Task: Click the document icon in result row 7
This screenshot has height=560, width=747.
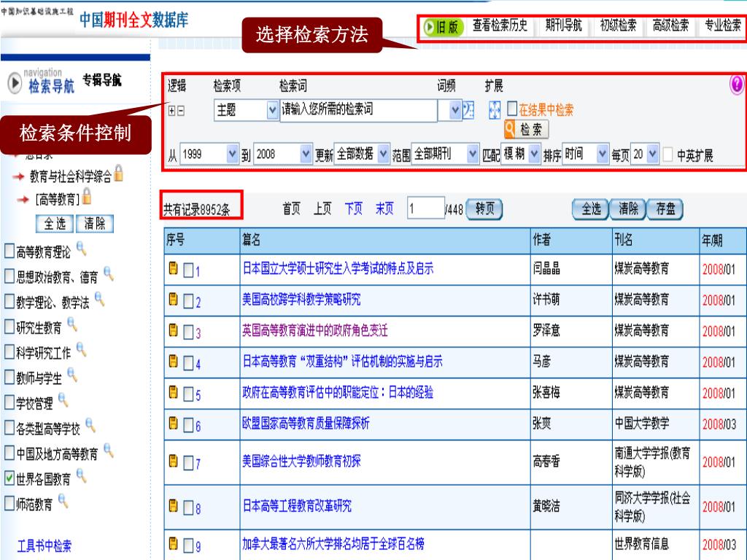Action: pyautogui.click(x=174, y=461)
